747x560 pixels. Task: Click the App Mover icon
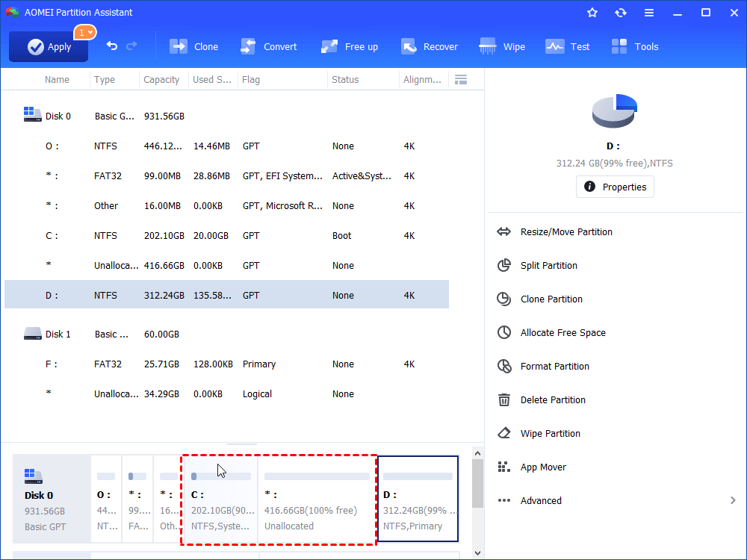click(x=503, y=467)
